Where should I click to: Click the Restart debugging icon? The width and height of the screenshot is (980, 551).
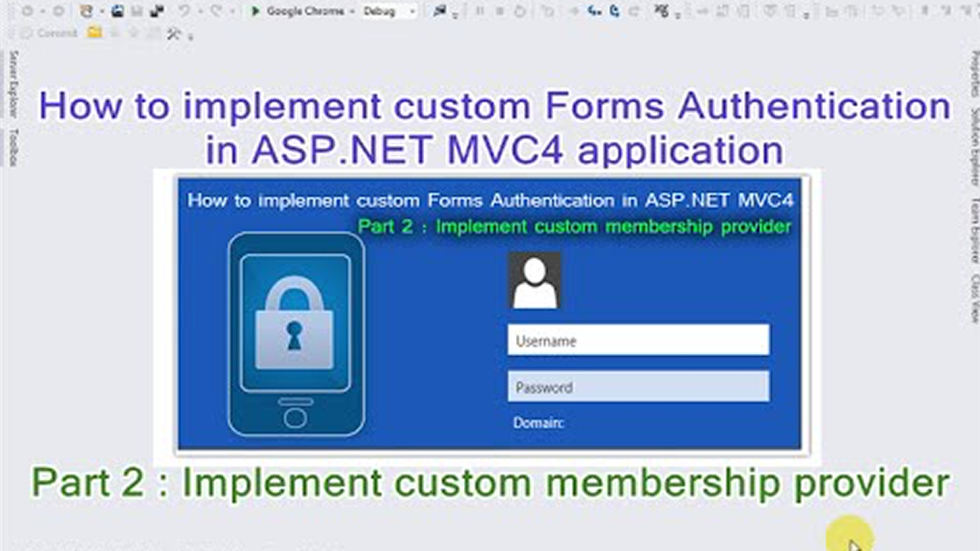(x=519, y=11)
